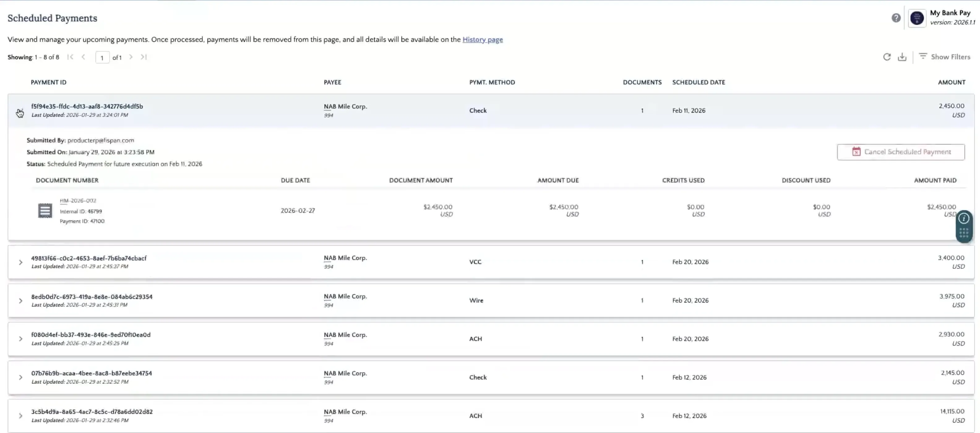The height and width of the screenshot is (433, 980).
Task: Click the PAYEE column header
Action: click(x=332, y=82)
